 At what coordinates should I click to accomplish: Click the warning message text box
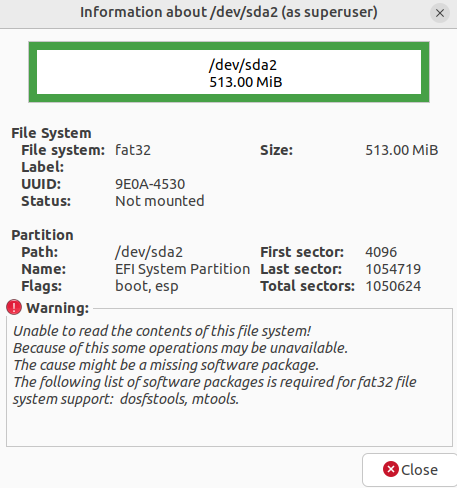coord(229,377)
